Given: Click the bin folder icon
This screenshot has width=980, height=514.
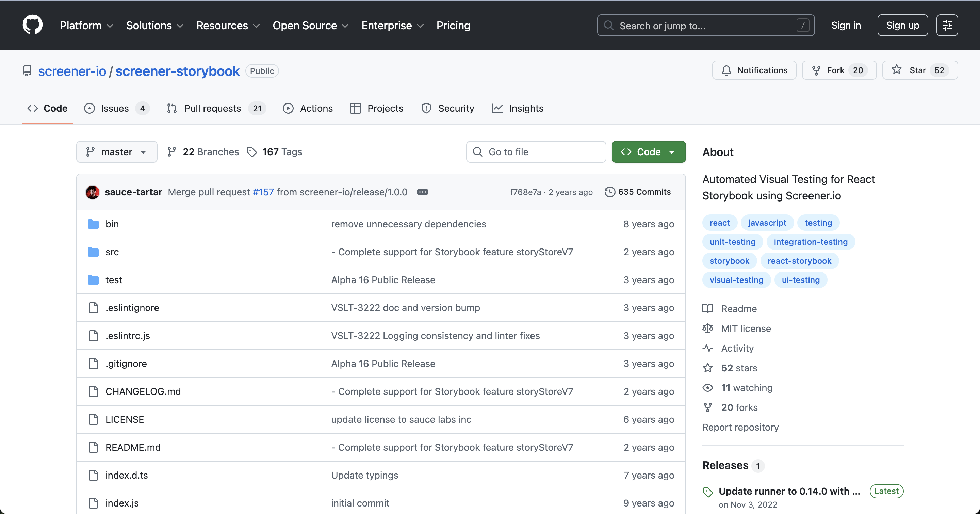Looking at the screenshot, I should [93, 224].
